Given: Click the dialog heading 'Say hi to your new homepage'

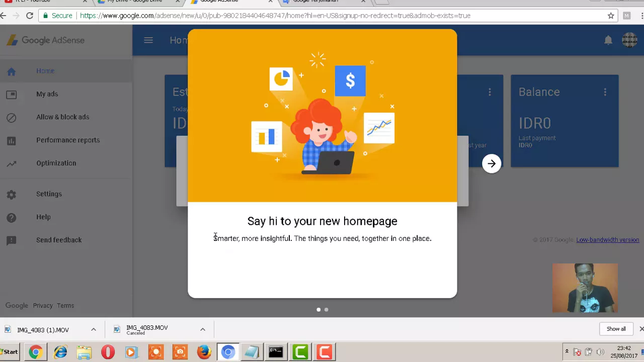Looking at the screenshot, I should tap(322, 221).
